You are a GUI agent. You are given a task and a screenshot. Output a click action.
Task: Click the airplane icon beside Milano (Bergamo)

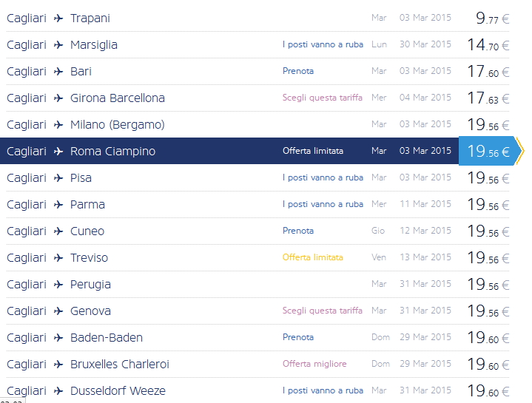[x=58, y=125]
